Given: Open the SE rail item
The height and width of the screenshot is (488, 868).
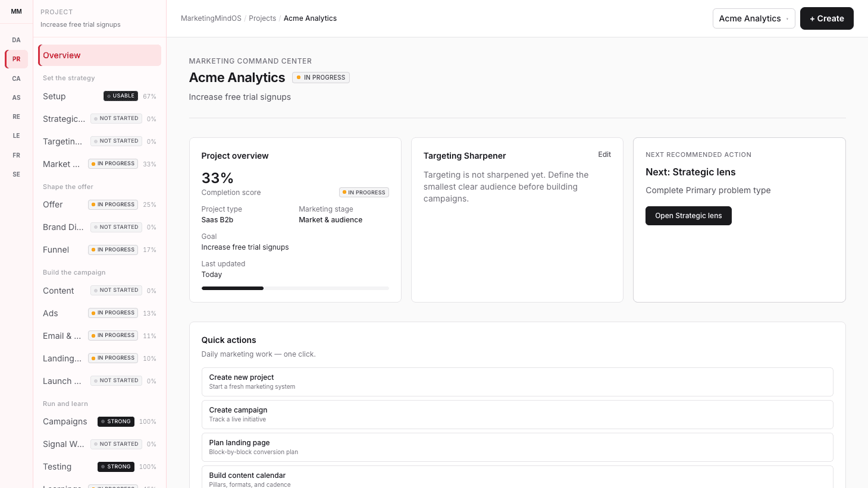Looking at the screenshot, I should pos(16,174).
